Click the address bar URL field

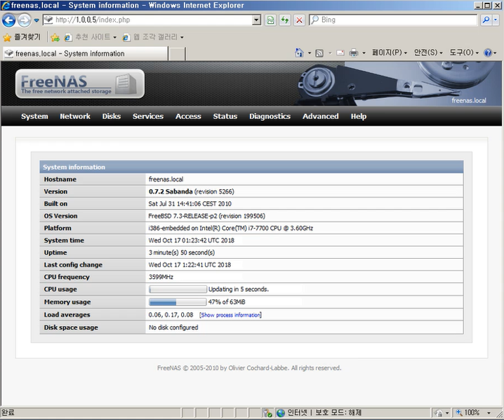tap(148, 20)
